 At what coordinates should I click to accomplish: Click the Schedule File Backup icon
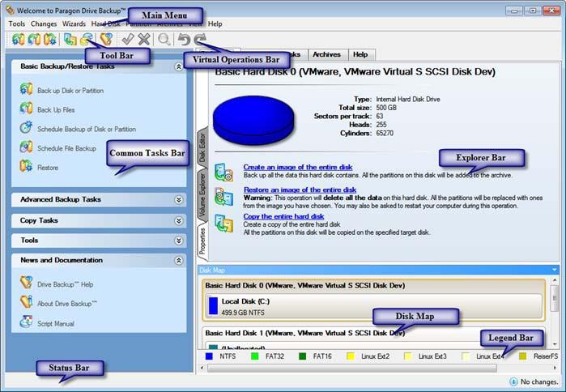[27, 147]
